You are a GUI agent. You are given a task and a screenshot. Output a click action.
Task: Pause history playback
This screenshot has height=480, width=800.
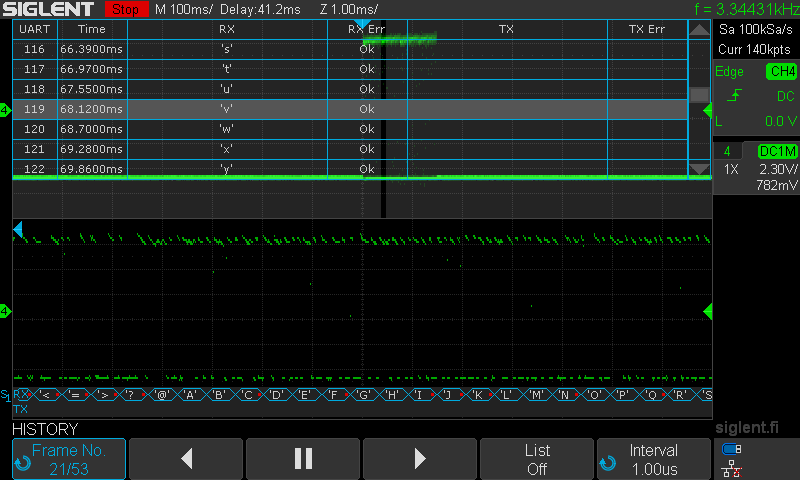[x=303, y=459]
